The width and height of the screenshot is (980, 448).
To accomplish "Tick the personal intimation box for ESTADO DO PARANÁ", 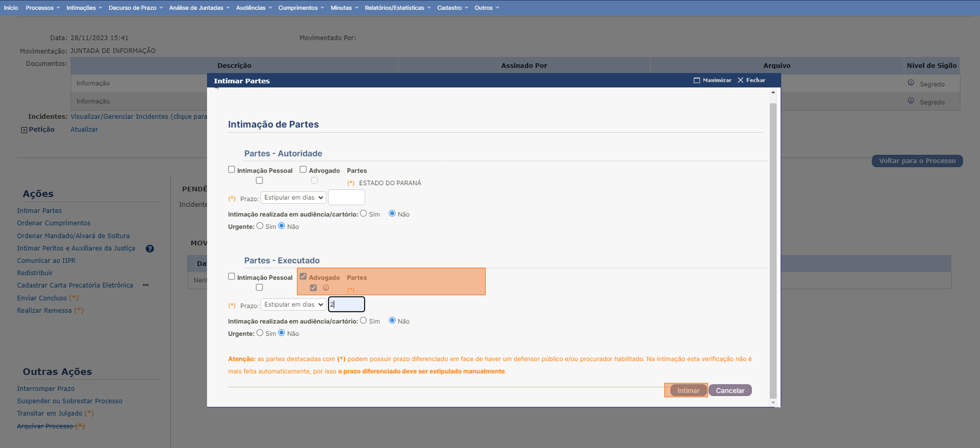I will coord(259,180).
